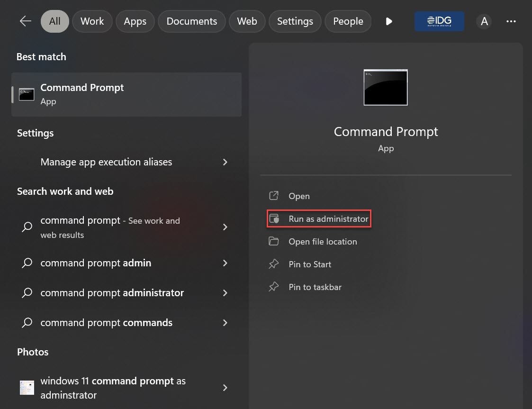This screenshot has width=532, height=409.
Task: Expand chevron for 'command prompt commands'
Action: coord(225,323)
